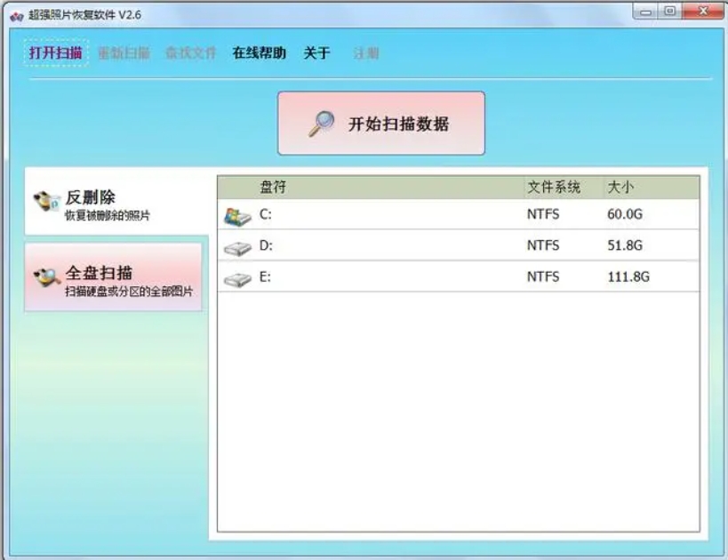Image resolution: width=728 pixels, height=560 pixels.
Task: Click the 全盘扫描 mode icon
Action: (46, 276)
